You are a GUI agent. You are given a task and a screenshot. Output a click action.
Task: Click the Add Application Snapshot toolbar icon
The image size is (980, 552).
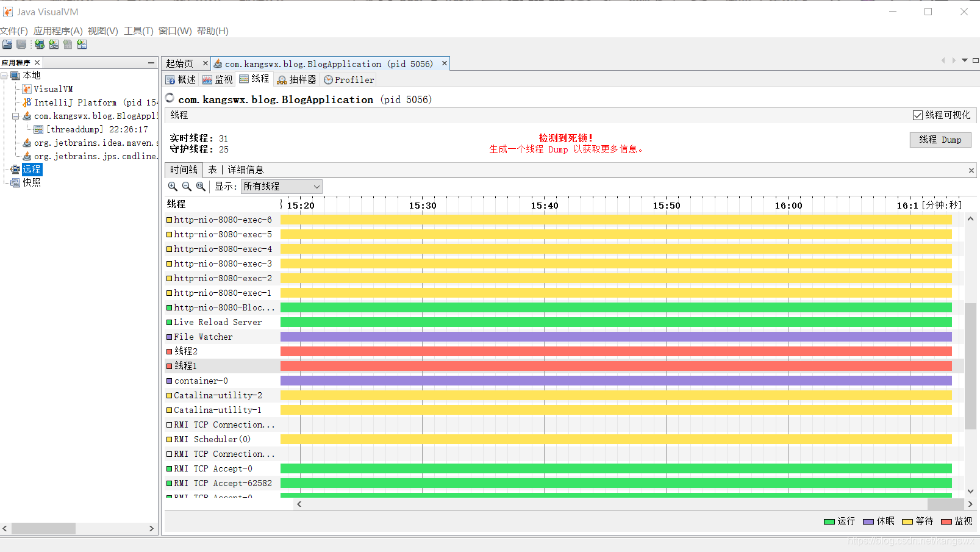(82, 45)
